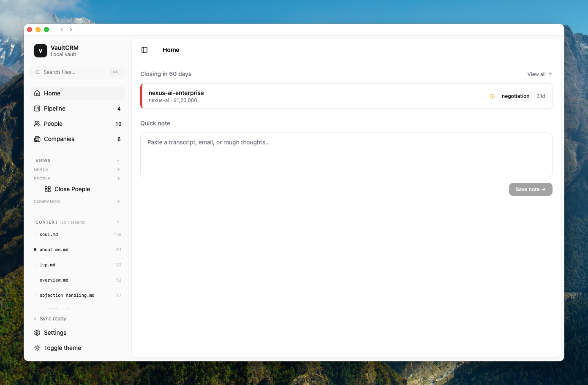Screen dimensions: 588x385
Task: Go to the Companies page
Action: [x=59, y=139]
